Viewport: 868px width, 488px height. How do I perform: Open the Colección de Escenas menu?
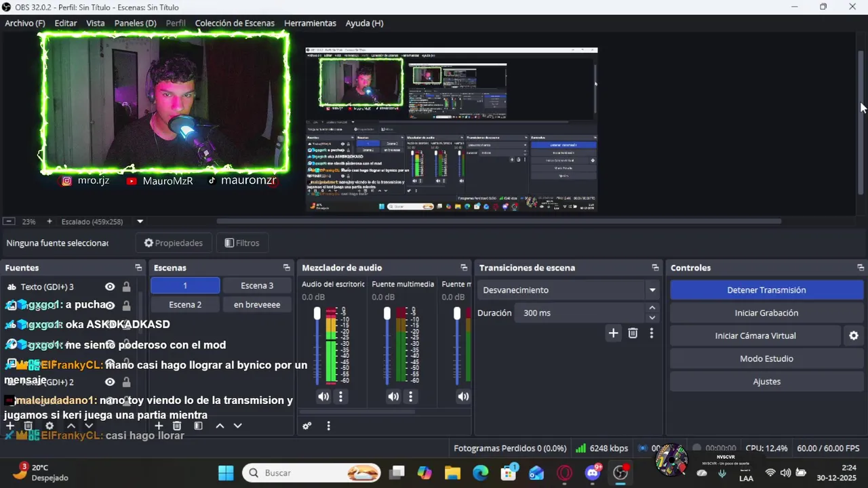235,23
